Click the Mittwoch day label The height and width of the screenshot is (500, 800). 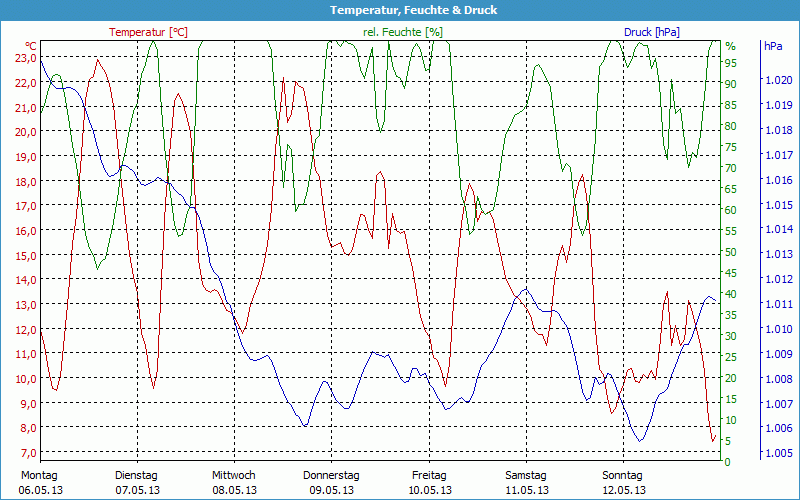tap(234, 476)
